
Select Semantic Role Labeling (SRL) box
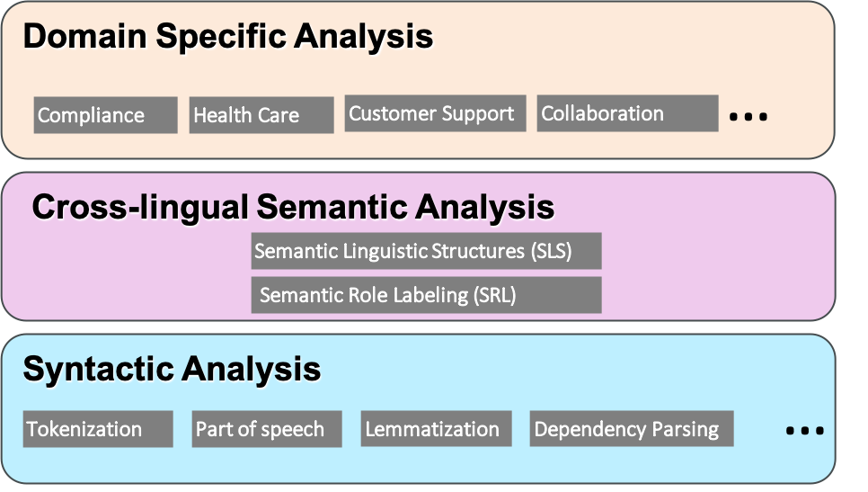click(x=426, y=295)
